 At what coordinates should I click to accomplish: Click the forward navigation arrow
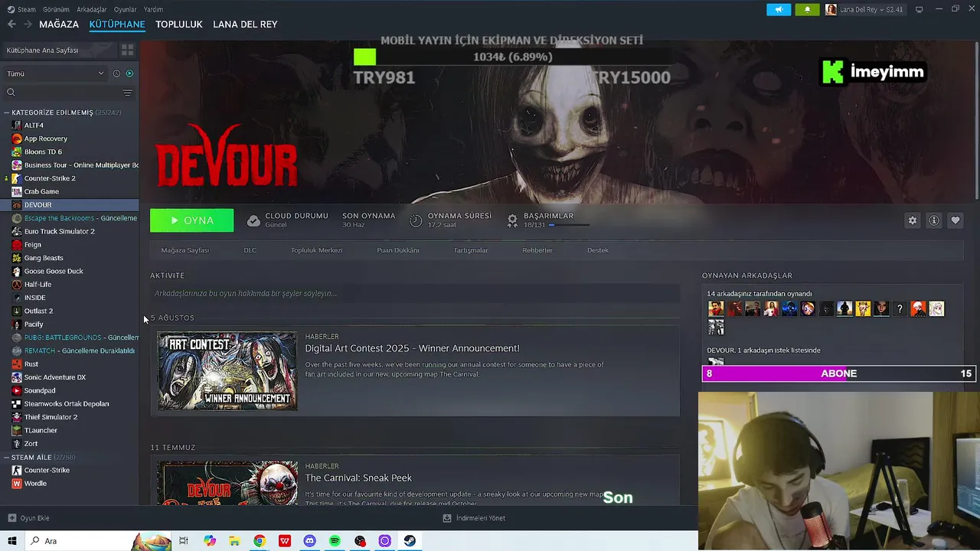click(28, 24)
